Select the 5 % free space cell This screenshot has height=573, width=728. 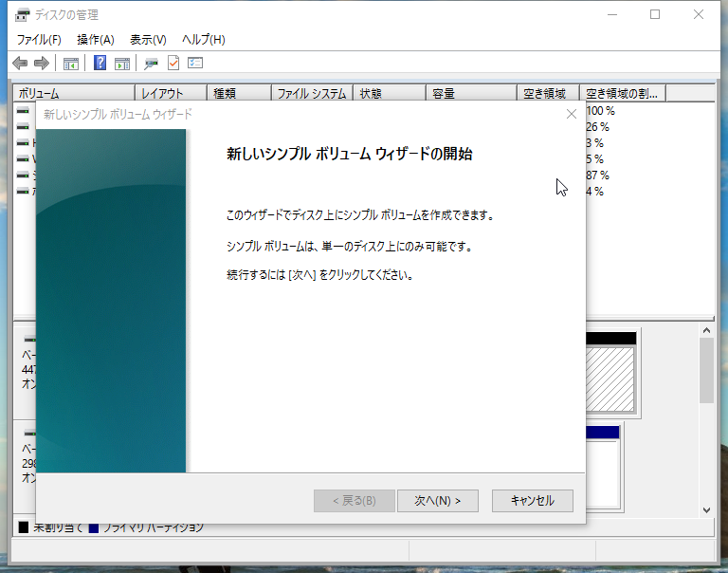594,159
